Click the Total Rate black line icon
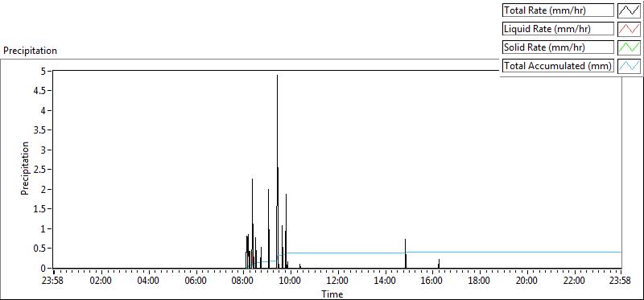 (x=629, y=10)
